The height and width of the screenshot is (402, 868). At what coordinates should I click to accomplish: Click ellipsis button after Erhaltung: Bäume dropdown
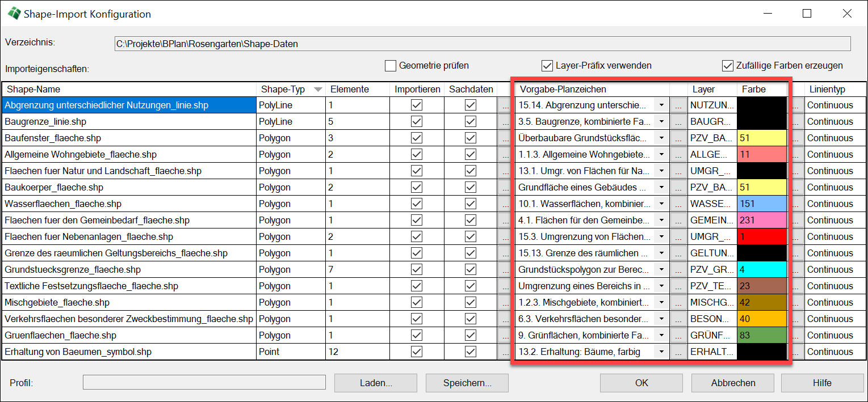[x=677, y=352]
